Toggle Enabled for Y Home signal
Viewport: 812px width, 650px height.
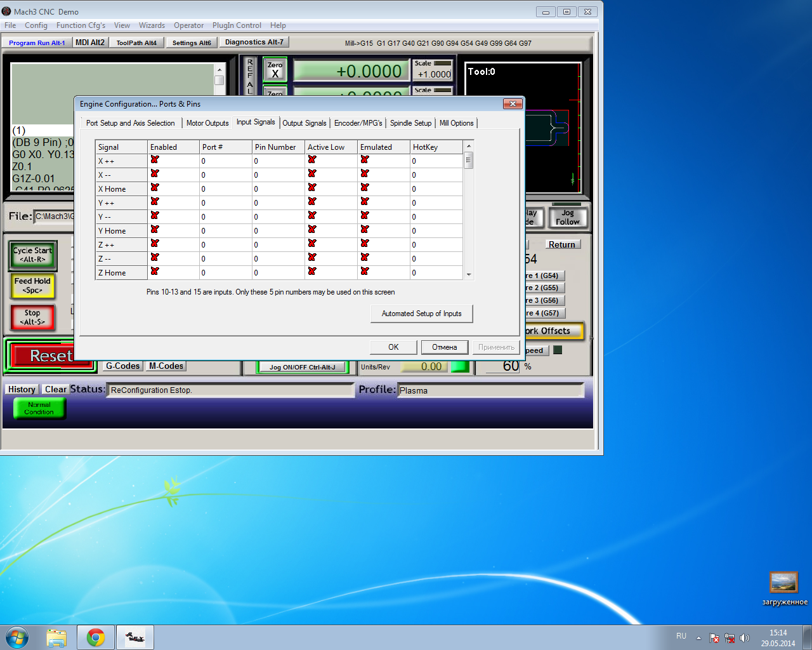point(155,230)
